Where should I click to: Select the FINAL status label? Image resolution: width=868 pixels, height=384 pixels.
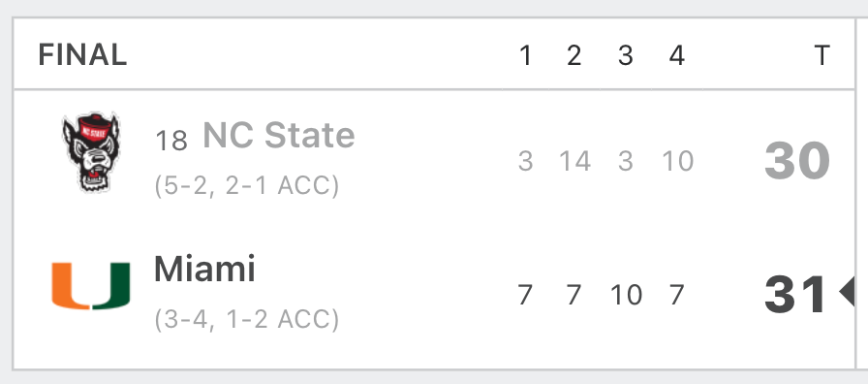click(x=82, y=55)
